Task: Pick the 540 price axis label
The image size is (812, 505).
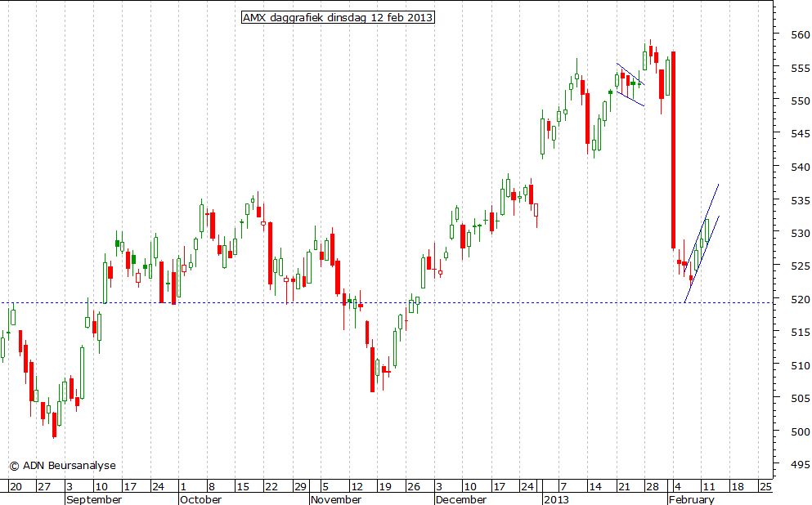Action: 800,168
